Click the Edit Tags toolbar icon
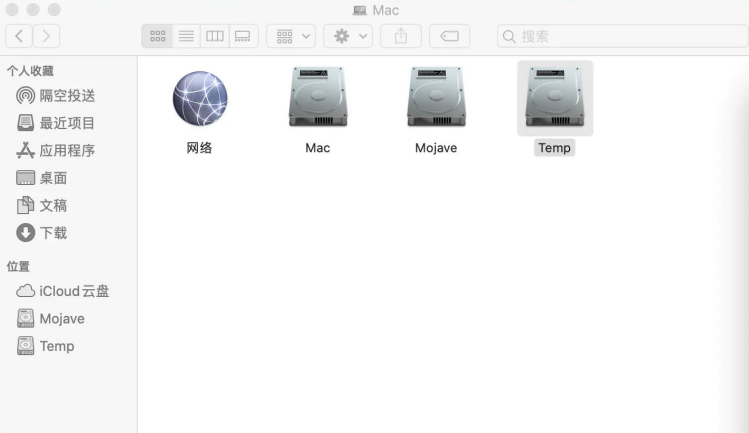The height and width of the screenshot is (433, 749). point(449,36)
